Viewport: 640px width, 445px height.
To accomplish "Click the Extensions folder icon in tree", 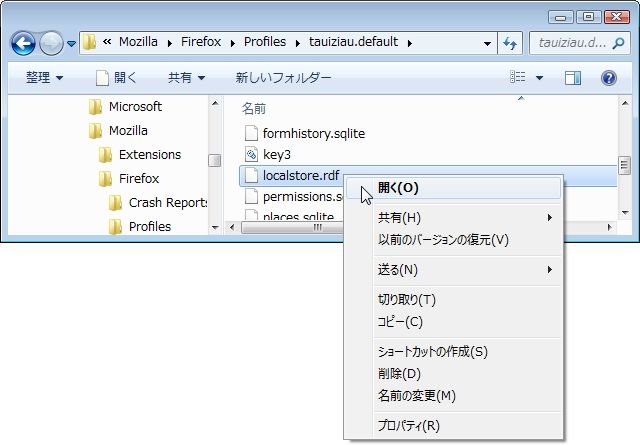I will point(105,155).
